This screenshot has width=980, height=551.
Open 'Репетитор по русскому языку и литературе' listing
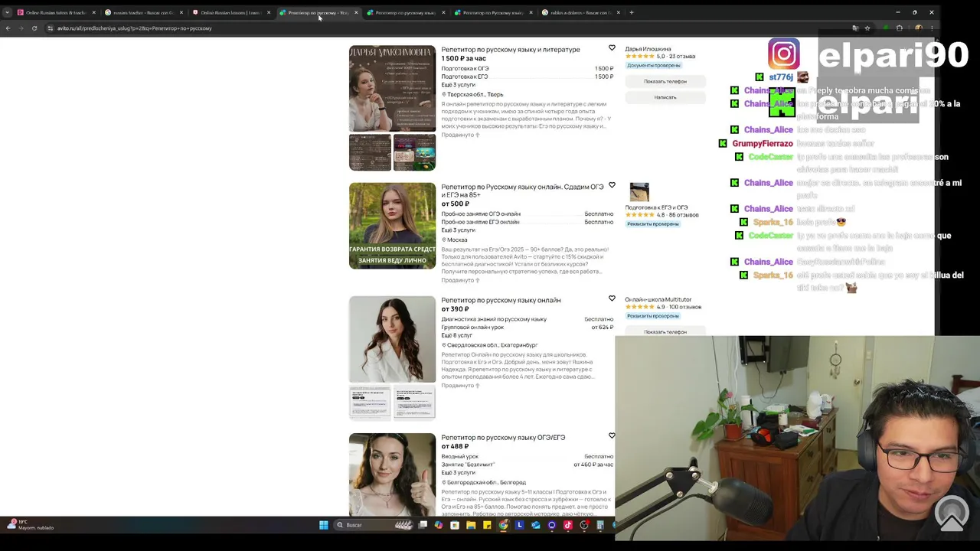511,50
